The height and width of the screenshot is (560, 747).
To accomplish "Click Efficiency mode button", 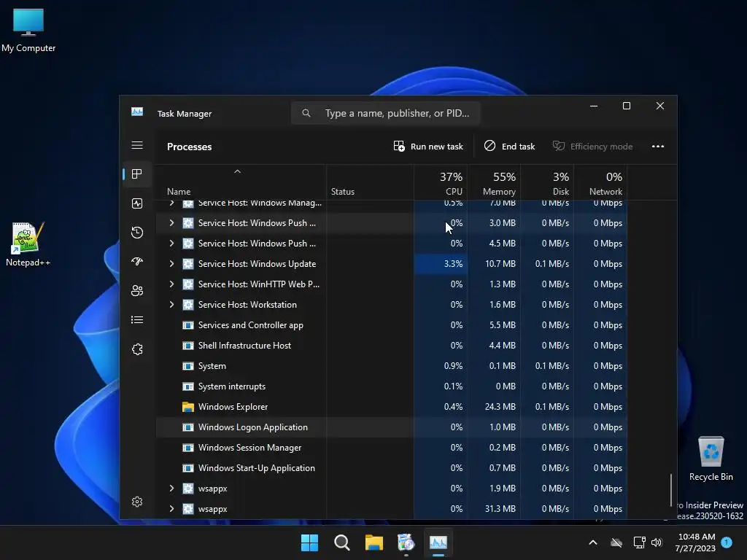I will coord(592,146).
